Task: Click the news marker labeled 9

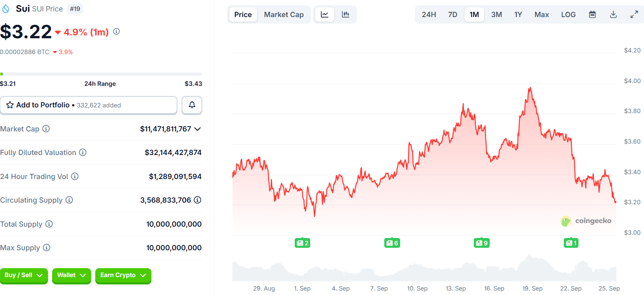Action: 482,243
